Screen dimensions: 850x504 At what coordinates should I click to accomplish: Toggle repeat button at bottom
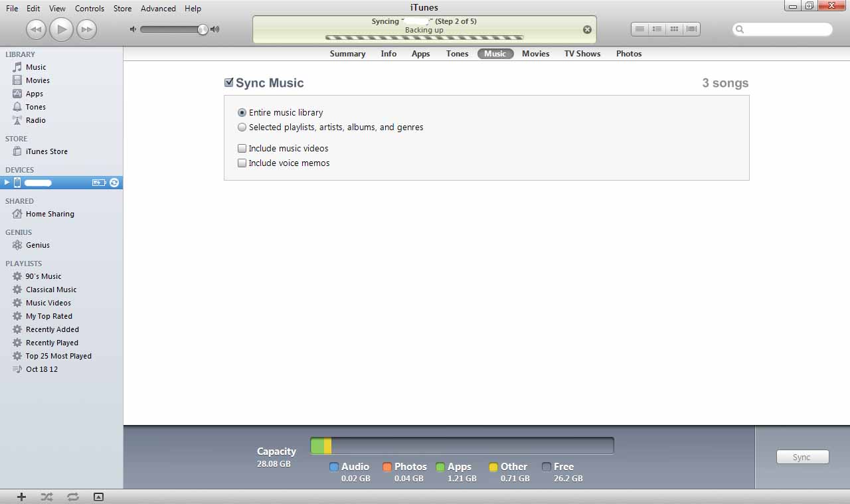(x=72, y=497)
